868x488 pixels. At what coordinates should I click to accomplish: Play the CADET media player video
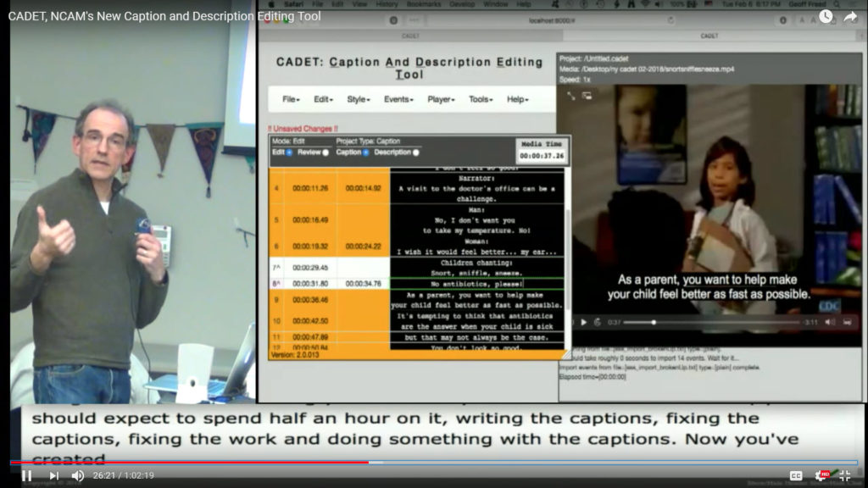point(583,322)
